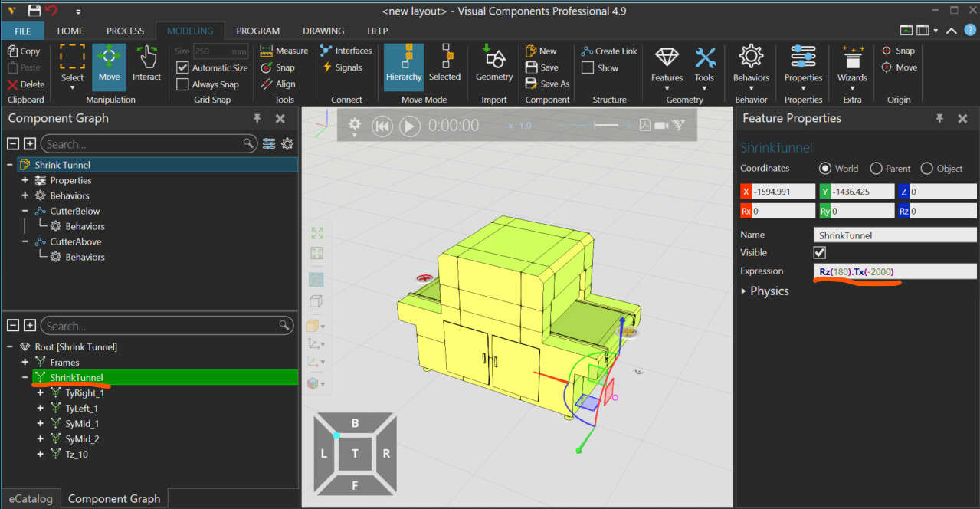This screenshot has width=980, height=509.
Task: Select the Move manipulation tool
Action: tap(108, 66)
